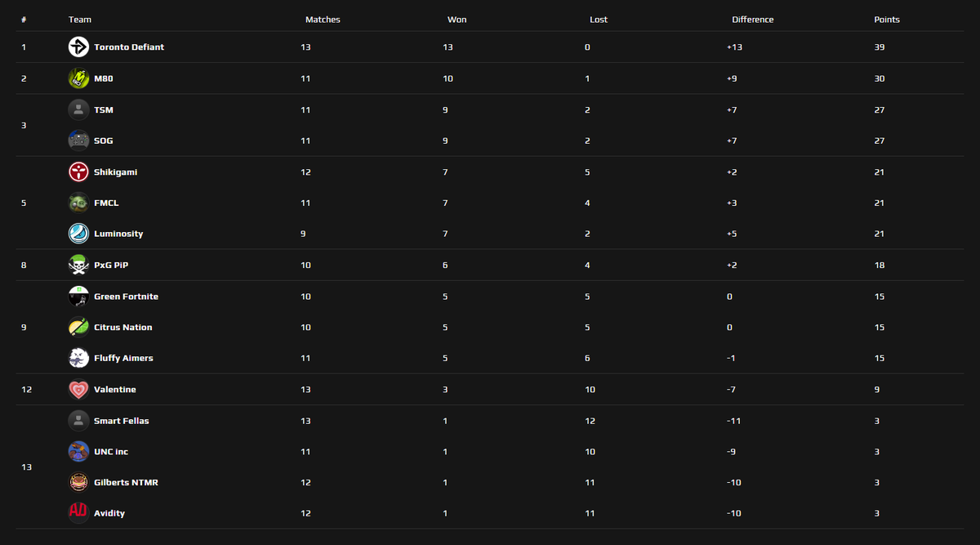The image size is (980, 545).
Task: Click Toronto Defiant's 39 points value
Action: point(880,47)
